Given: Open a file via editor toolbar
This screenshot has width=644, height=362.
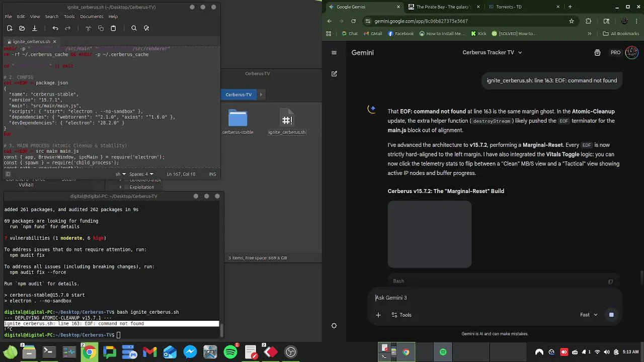Looking at the screenshot, I should pyautogui.click(x=22, y=28).
